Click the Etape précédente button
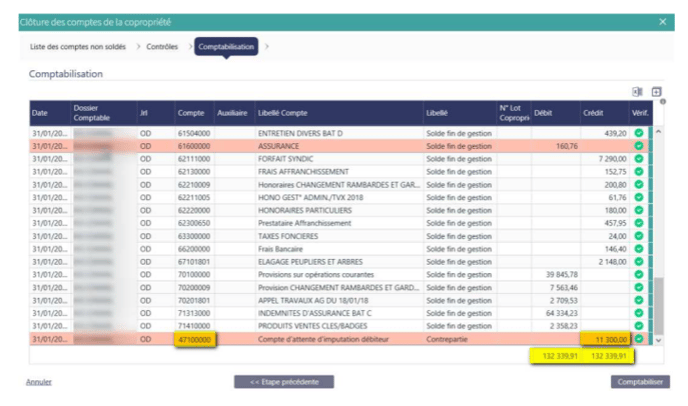The image size is (688, 406). click(284, 381)
